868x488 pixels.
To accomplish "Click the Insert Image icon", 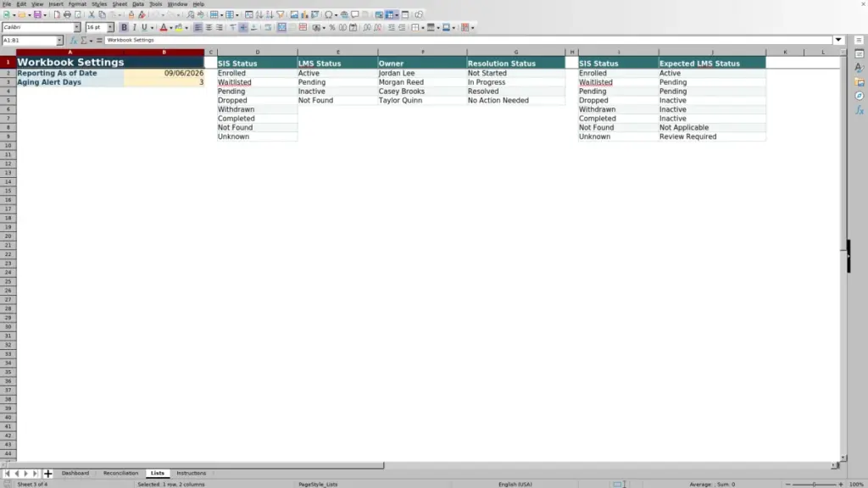I will tap(294, 14).
